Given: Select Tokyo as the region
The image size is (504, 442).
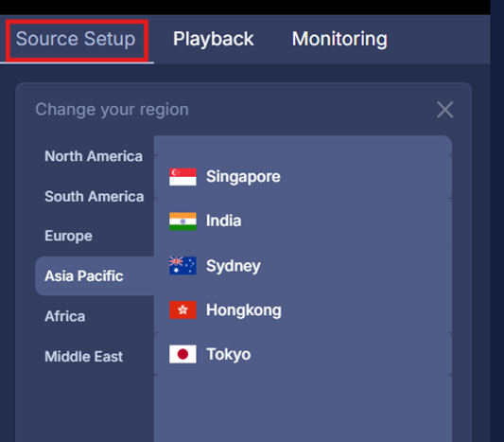Looking at the screenshot, I should click(x=303, y=354).
